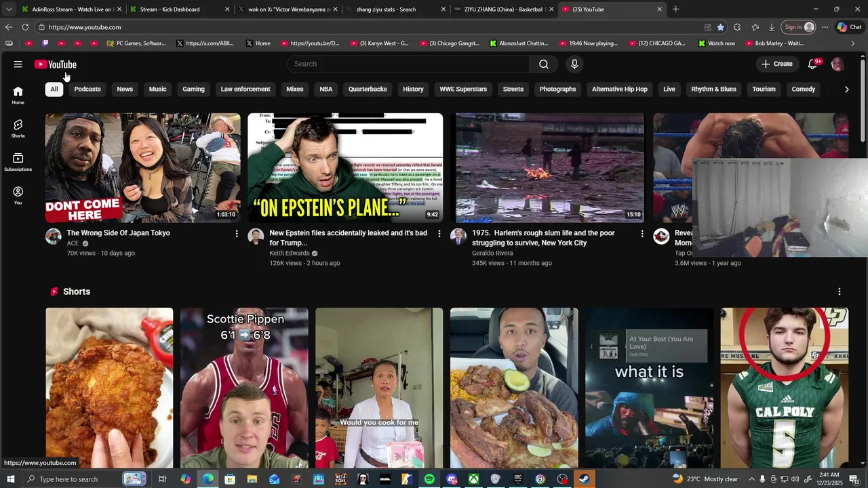Show hidden system tray icons
Image resolution: width=868 pixels, height=488 pixels.
(x=751, y=479)
